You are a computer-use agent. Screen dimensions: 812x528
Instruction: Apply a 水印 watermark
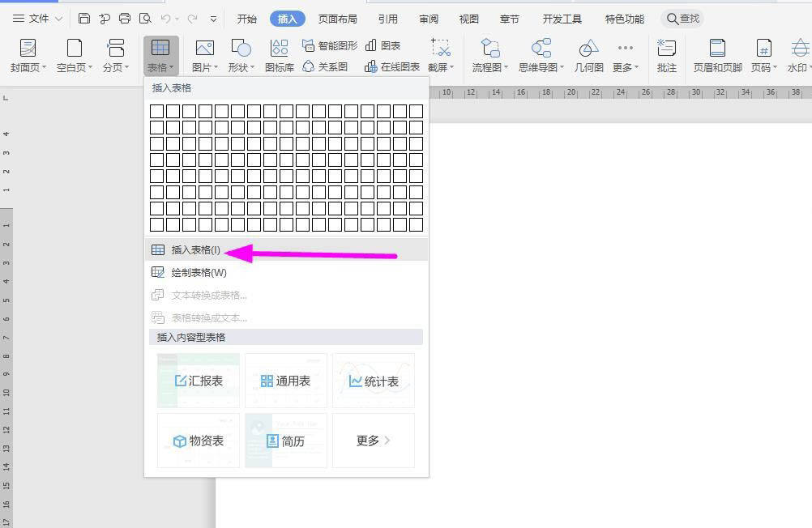click(797, 55)
